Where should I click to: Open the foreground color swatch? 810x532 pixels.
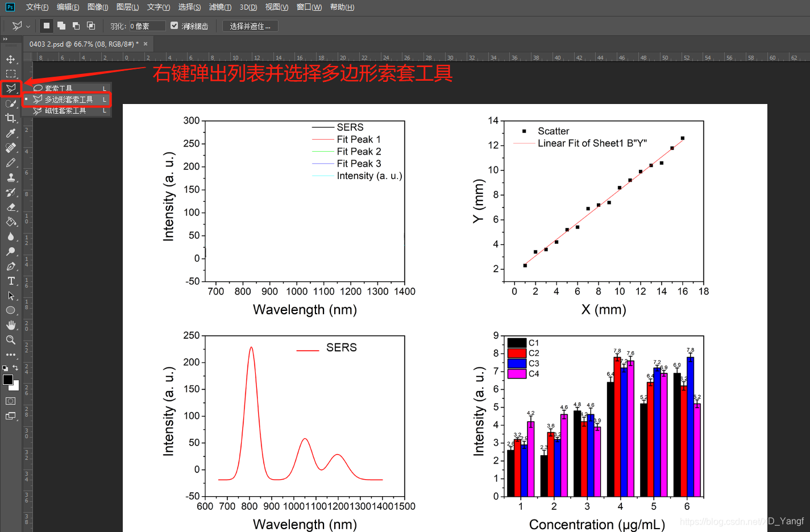pos(8,380)
